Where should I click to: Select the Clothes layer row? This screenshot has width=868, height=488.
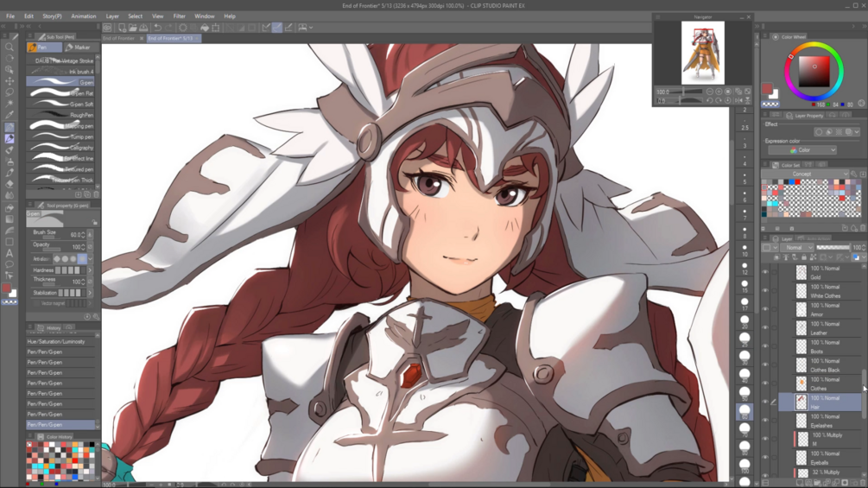point(821,383)
